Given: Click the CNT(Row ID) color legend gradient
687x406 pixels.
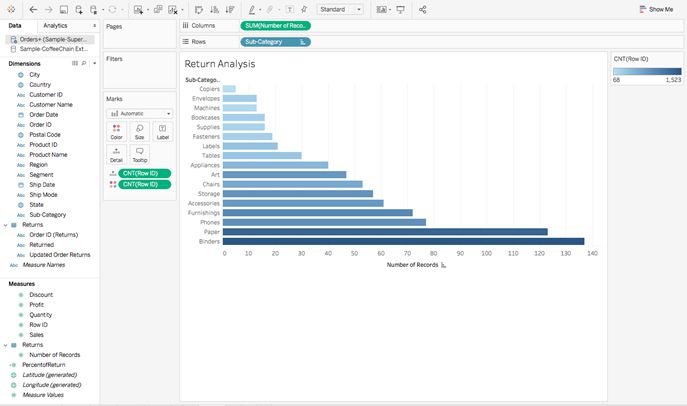Looking at the screenshot, I should click(647, 71).
